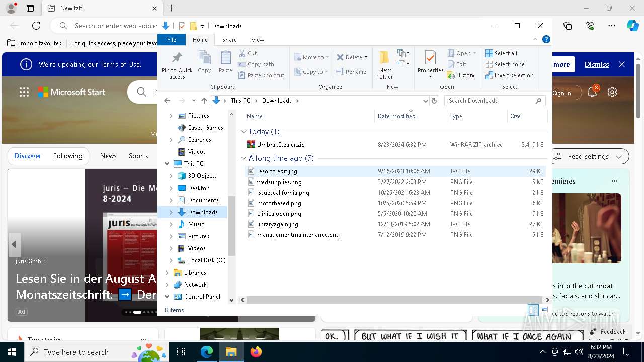The width and height of the screenshot is (644, 362).
Task: Collapse the Today group
Action: click(x=244, y=132)
